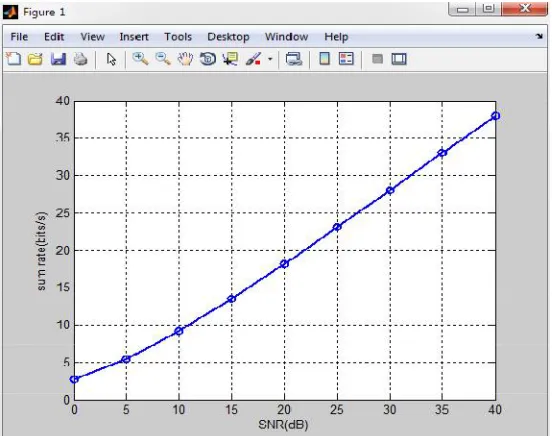
Task: Minimize the Figure 1 window
Action: coord(462,9)
